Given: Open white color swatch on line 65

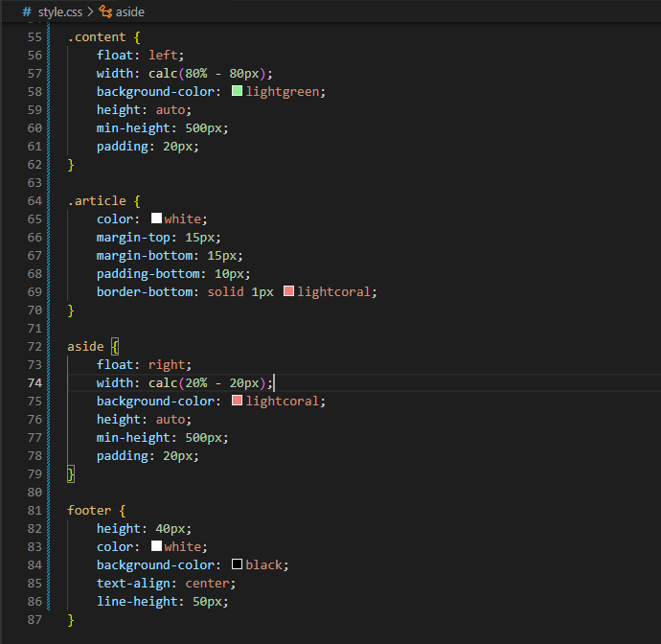Looking at the screenshot, I should [156, 218].
